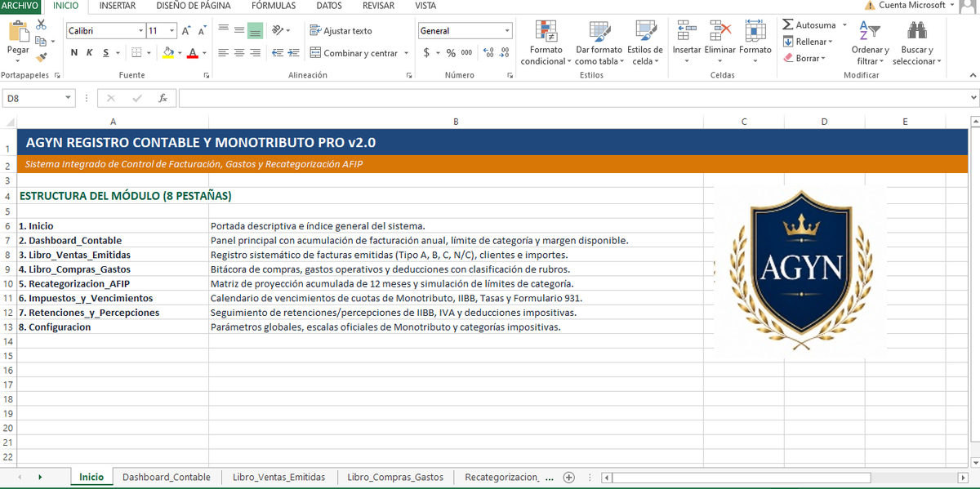Open the font size dropdown showing 11
The width and height of the screenshot is (980, 489).
tap(172, 31)
